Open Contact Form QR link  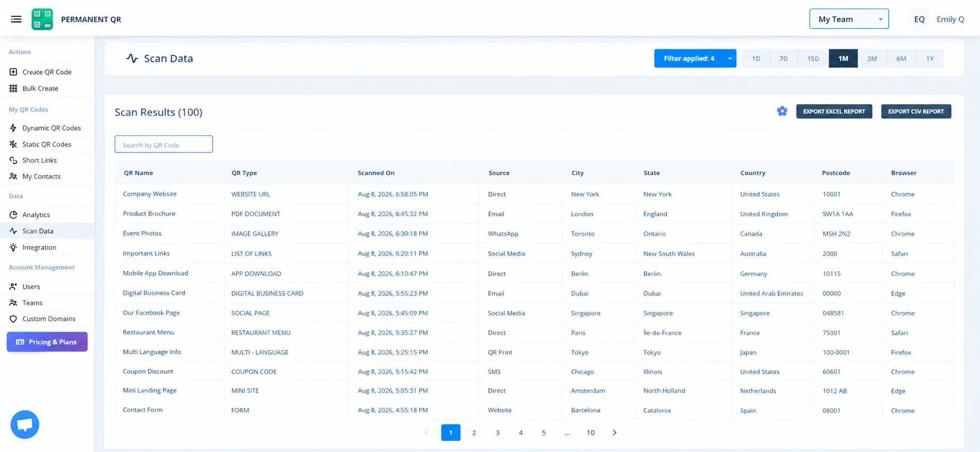point(143,410)
